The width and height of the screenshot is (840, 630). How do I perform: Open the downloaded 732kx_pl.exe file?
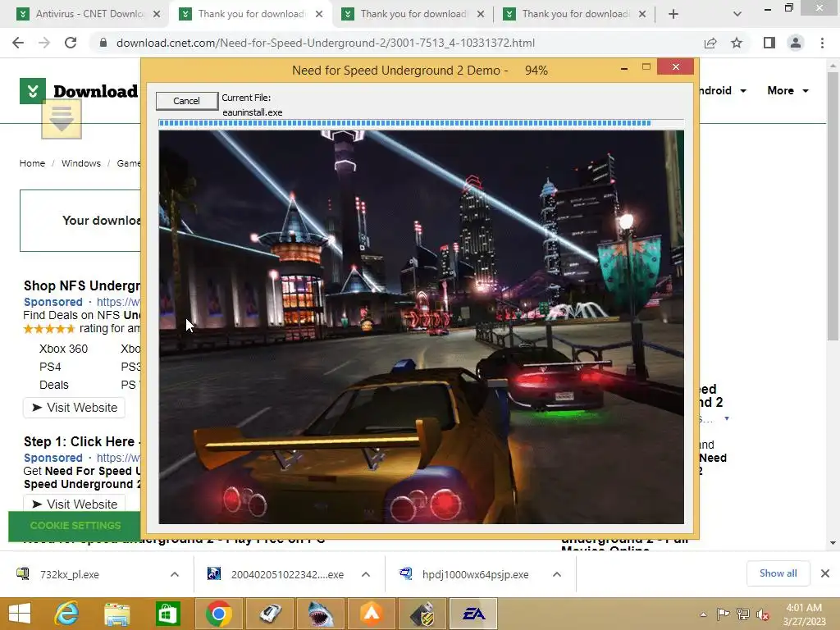70,574
